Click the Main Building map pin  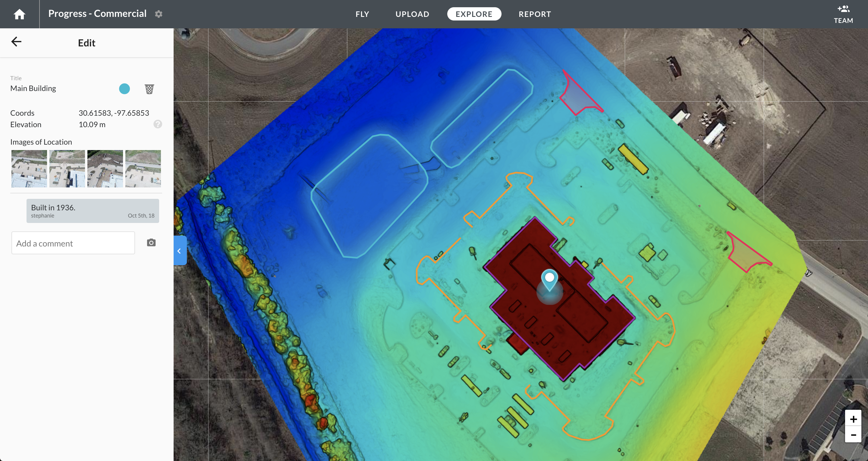tap(549, 279)
